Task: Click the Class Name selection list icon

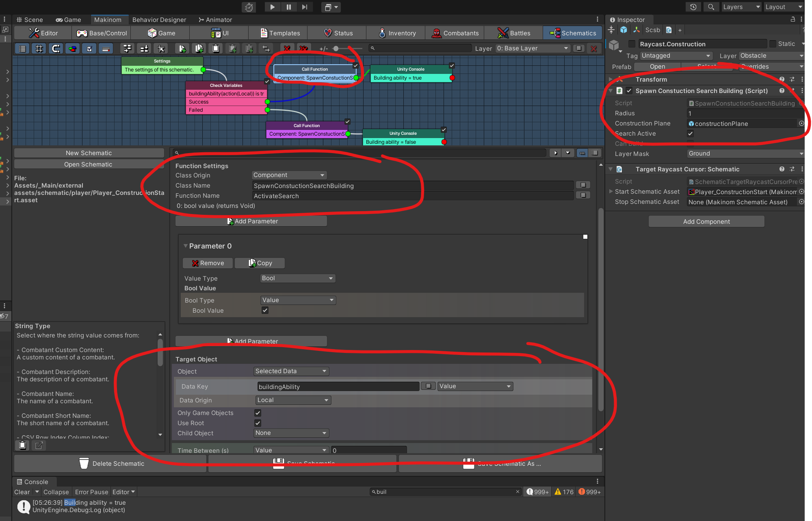Action: pos(583,185)
